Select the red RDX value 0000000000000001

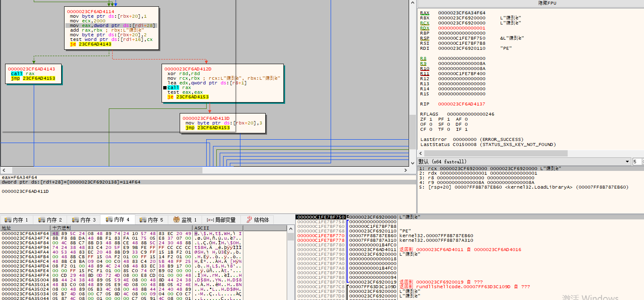[x=461, y=28]
